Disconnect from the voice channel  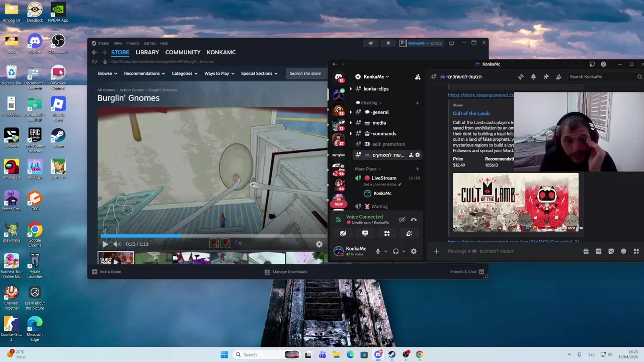(414, 220)
